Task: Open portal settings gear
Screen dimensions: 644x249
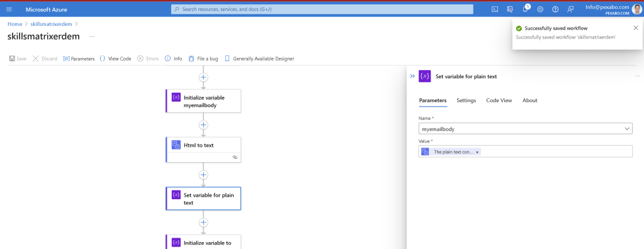Action: click(x=540, y=9)
